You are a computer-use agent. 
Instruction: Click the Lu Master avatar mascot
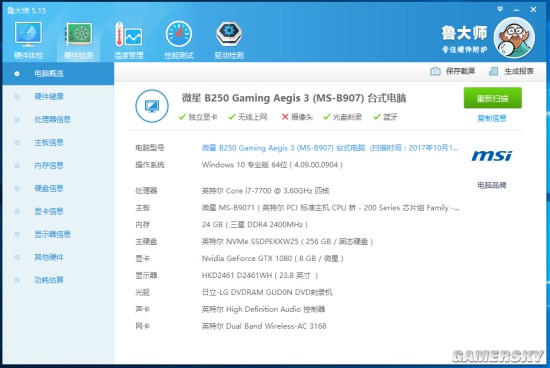point(514,38)
